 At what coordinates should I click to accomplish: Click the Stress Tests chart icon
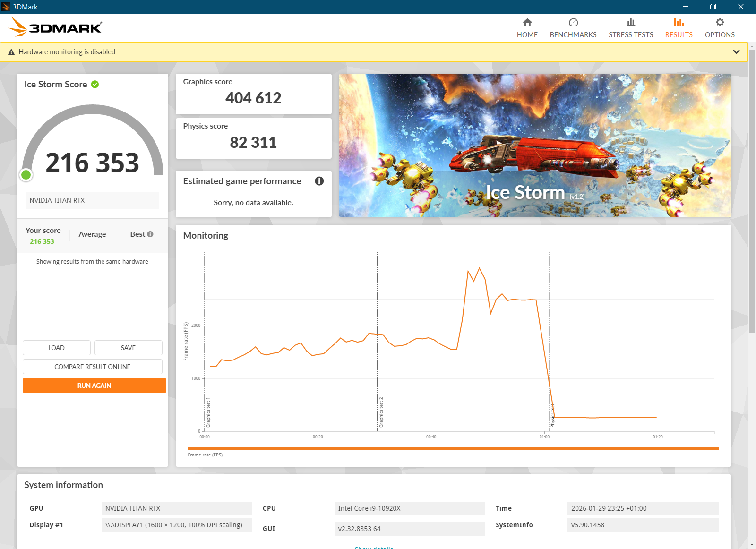coord(631,22)
